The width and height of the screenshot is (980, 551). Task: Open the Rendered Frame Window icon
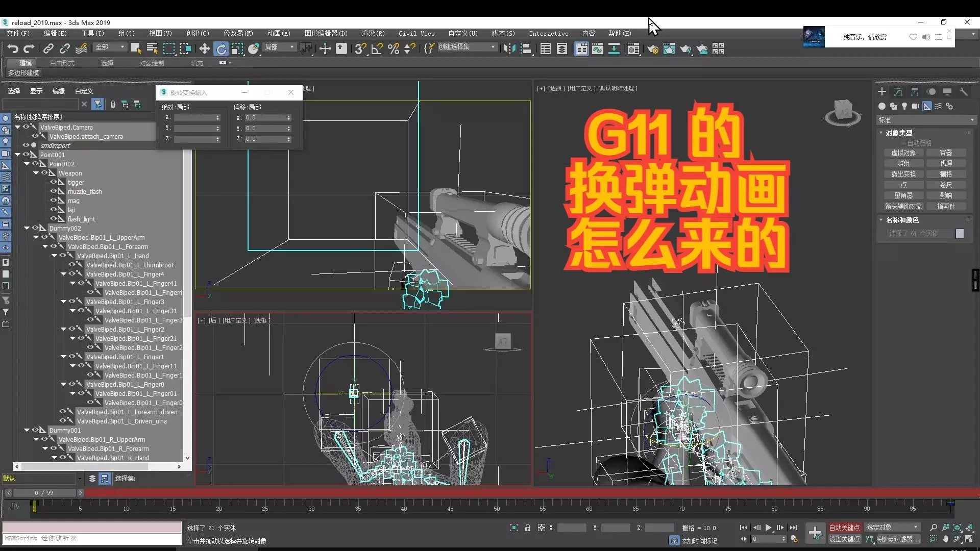point(669,48)
